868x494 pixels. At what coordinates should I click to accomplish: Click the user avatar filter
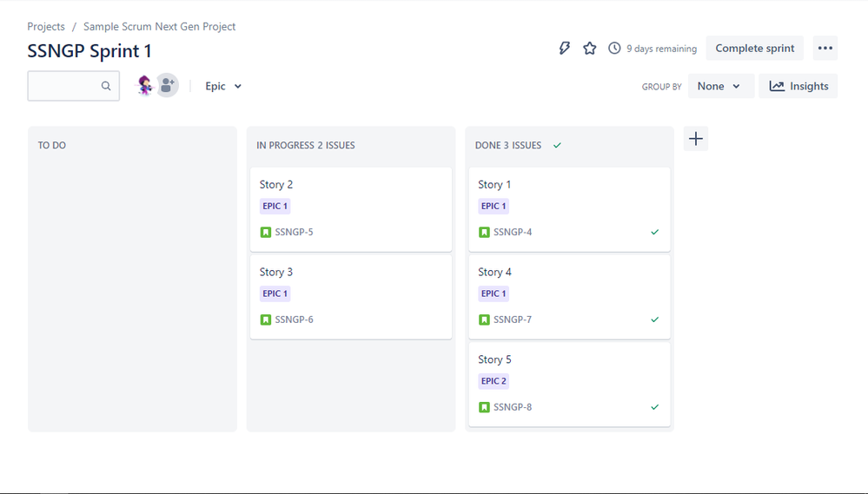(145, 86)
